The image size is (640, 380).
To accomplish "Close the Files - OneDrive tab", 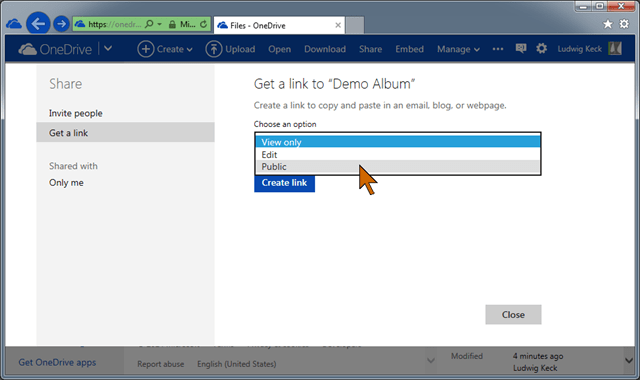I will coord(338,25).
